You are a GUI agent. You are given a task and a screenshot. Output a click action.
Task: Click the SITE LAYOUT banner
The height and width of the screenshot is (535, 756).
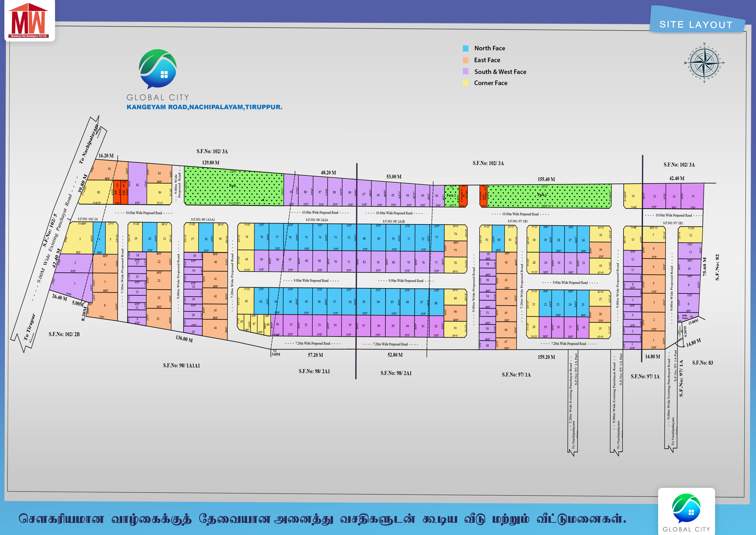coord(696,25)
